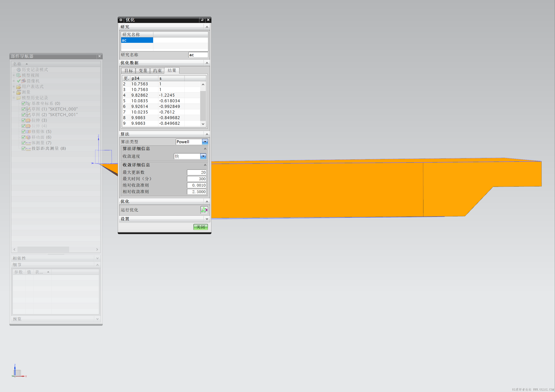Click the green 关闭 (close) button
This screenshot has height=392, width=555.
coord(201,227)
